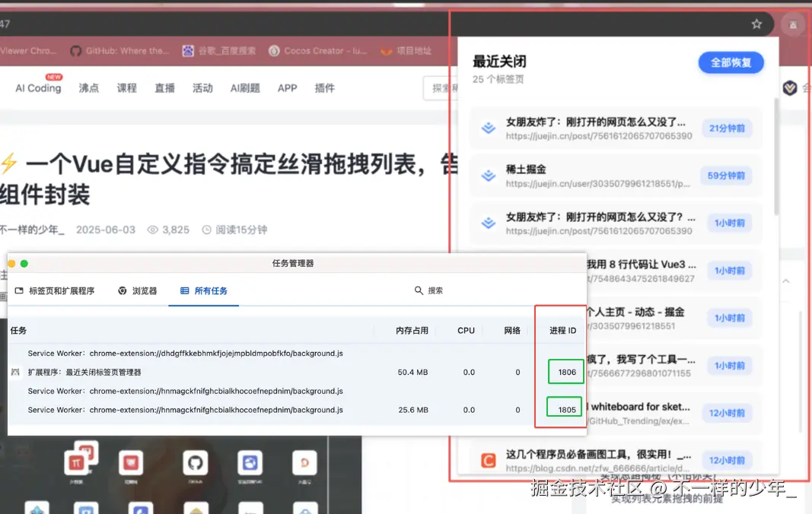Switch to 标签页和扩展程序 tab in task manager
Image resolution: width=812 pixels, height=514 pixels.
(x=55, y=291)
